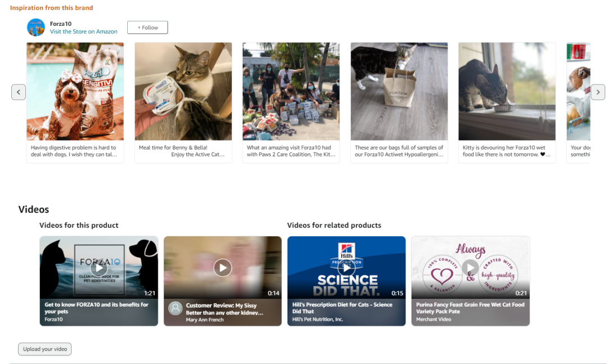Read 'Having digestive problem is hard' caption
This screenshot has width=608, height=364.
pos(74,151)
